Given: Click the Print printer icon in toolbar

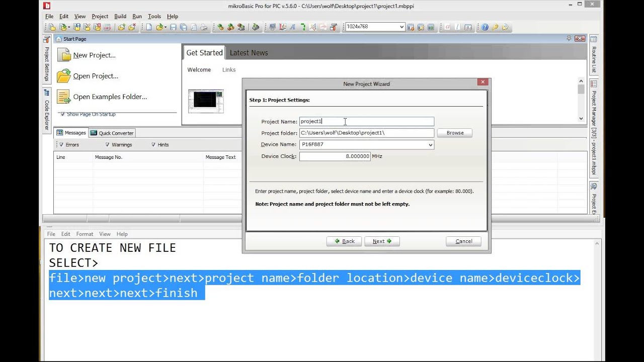Looking at the screenshot, I should click(204, 27).
